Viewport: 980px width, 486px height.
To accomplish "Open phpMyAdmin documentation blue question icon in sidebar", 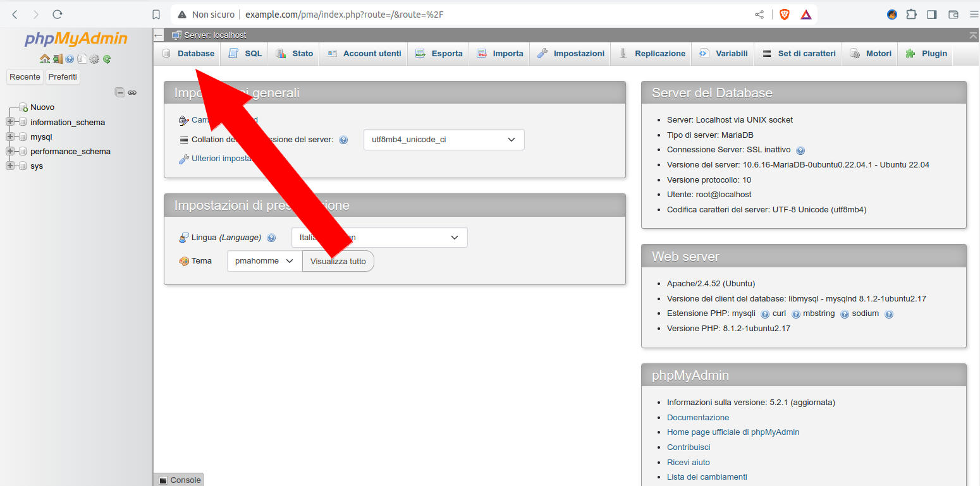I will 70,59.
